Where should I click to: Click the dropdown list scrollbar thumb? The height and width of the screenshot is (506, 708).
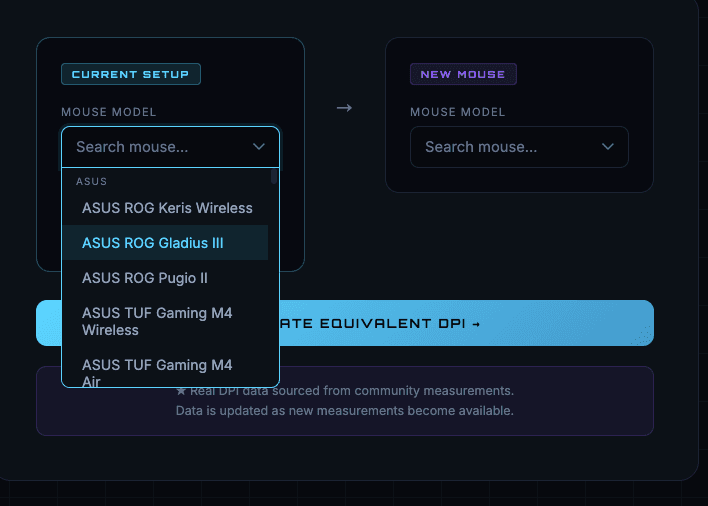pyautogui.click(x=274, y=176)
